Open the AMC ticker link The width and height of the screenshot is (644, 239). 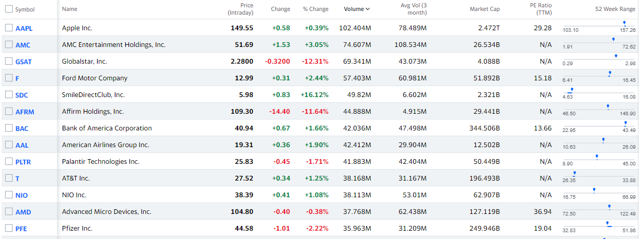coord(23,45)
